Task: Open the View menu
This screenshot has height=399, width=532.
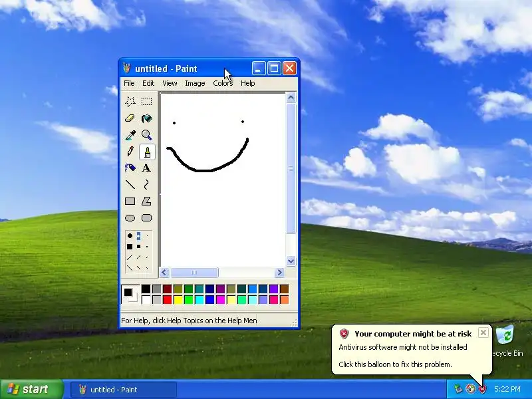Action: point(170,83)
